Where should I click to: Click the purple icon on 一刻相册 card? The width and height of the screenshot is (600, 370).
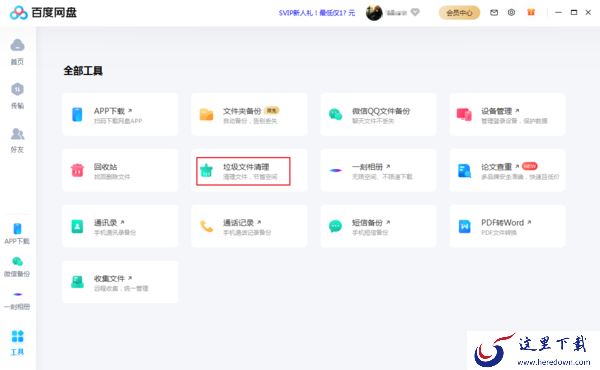336,170
